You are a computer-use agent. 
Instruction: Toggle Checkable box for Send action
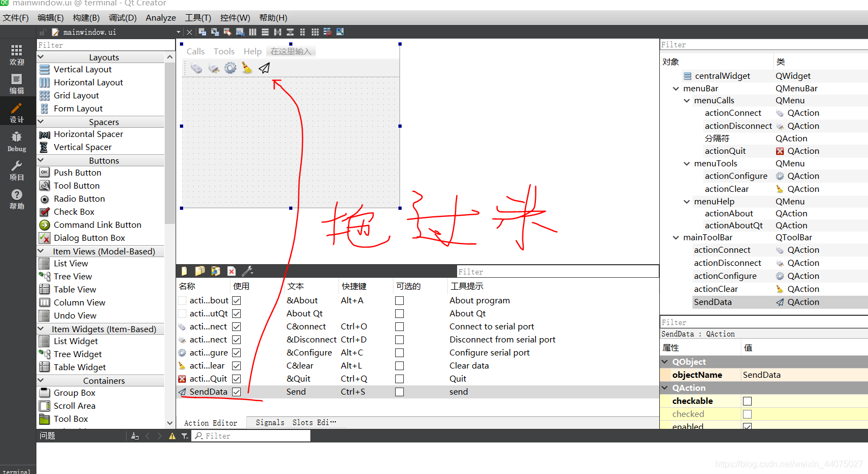click(x=399, y=392)
